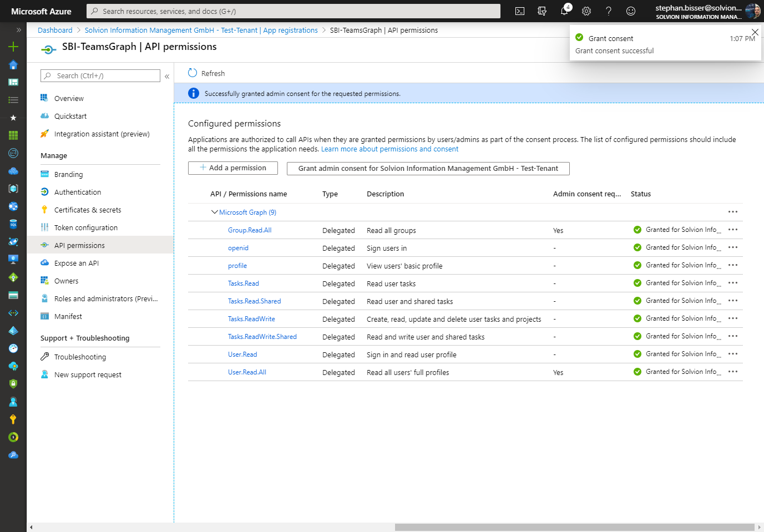Click the Status column header

641,194
